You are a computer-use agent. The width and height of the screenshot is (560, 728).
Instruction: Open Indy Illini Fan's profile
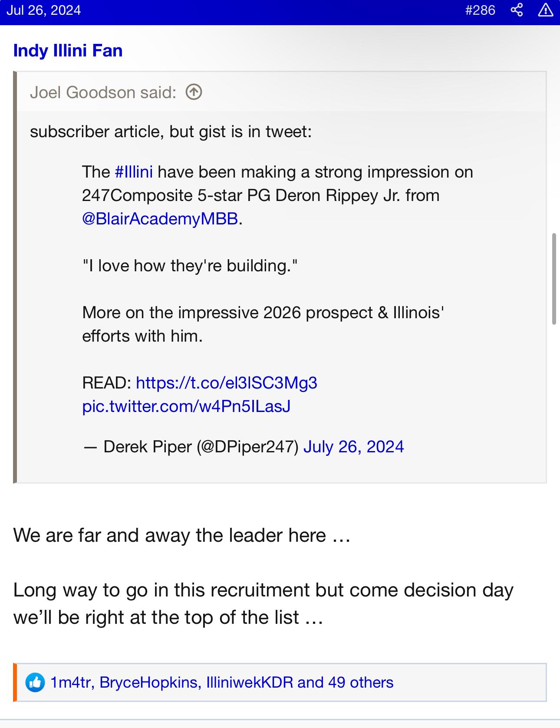pos(68,51)
